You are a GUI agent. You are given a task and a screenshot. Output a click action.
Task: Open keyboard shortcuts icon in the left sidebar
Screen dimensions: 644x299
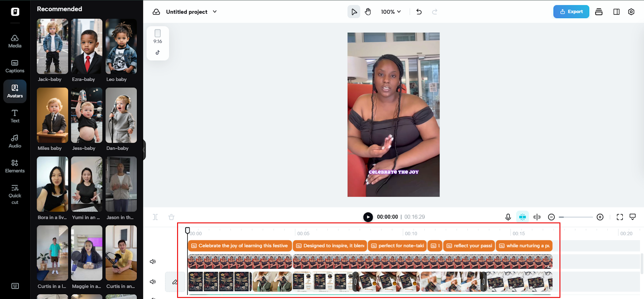15,286
